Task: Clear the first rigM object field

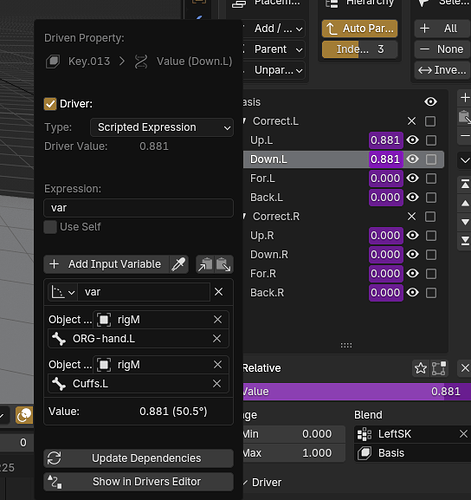Action: (218, 320)
